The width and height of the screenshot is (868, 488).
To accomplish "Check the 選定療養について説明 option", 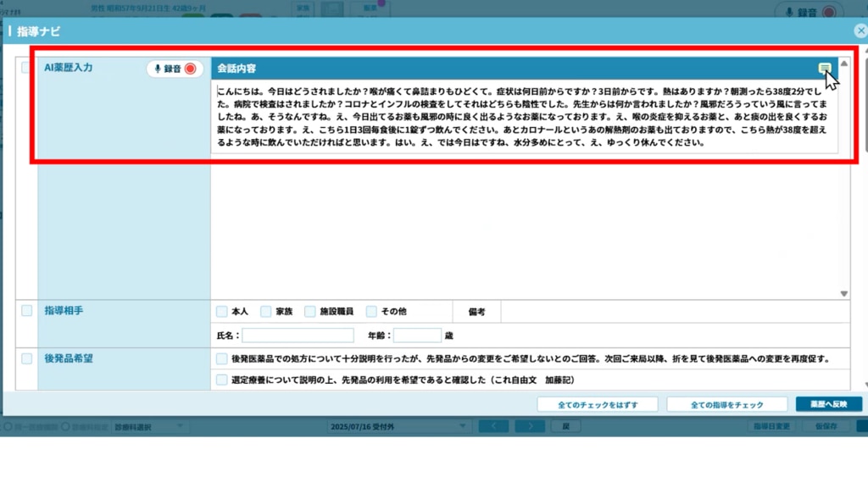I will 222,380.
